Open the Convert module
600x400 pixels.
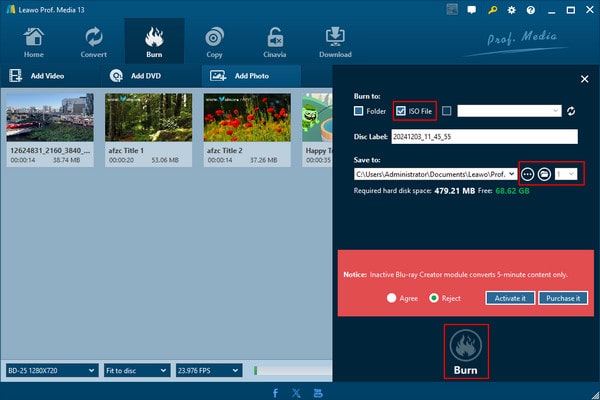click(94, 41)
